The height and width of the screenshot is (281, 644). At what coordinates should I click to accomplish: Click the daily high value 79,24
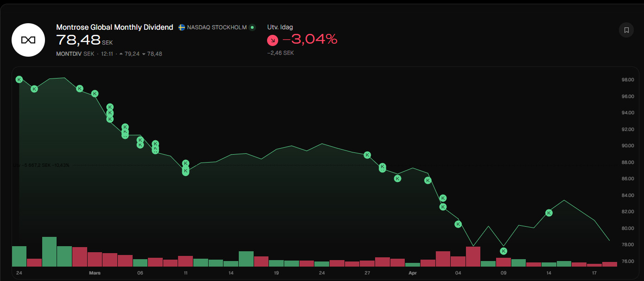click(132, 54)
